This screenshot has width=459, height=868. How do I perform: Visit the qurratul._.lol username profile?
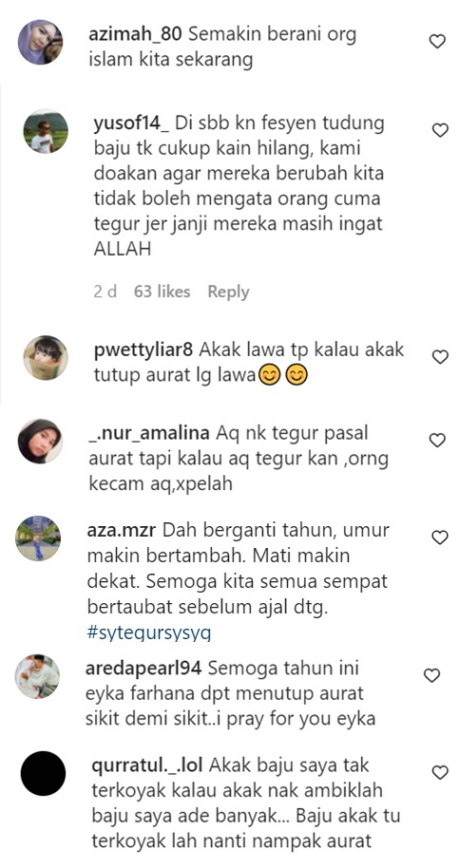pos(147,765)
